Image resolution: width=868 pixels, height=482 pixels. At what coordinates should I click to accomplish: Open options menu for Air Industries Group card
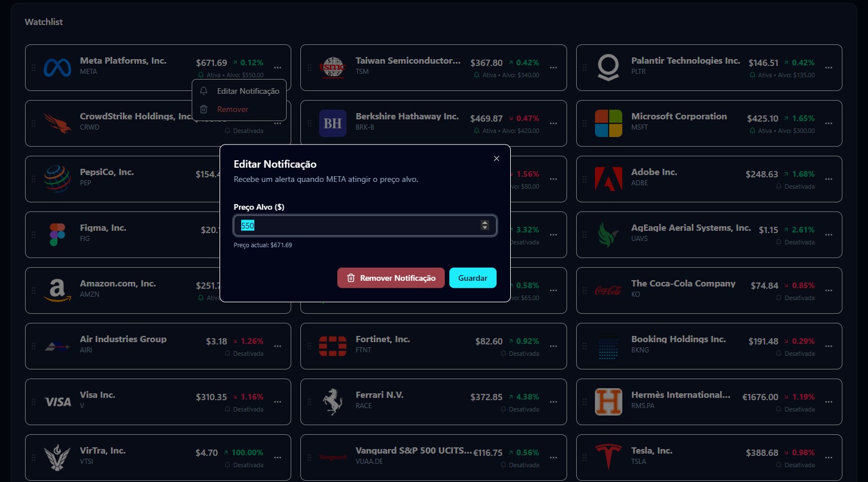pos(278,346)
